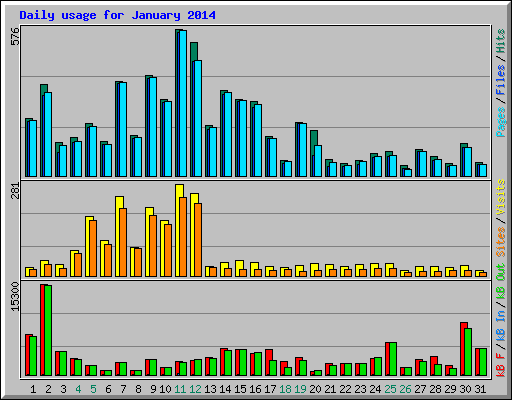Click the day 17 red kB bar
This screenshot has height=400, width=512.
tap(269, 363)
